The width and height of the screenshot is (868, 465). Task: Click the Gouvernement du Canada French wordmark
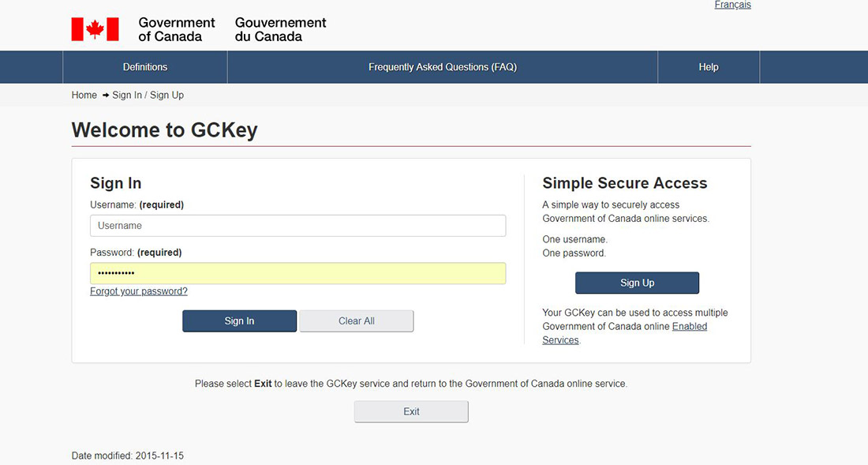[280, 29]
